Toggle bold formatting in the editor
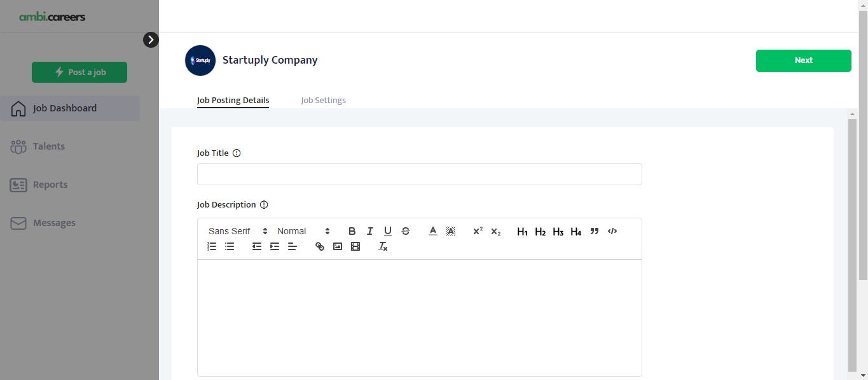The image size is (868, 380). tap(352, 231)
